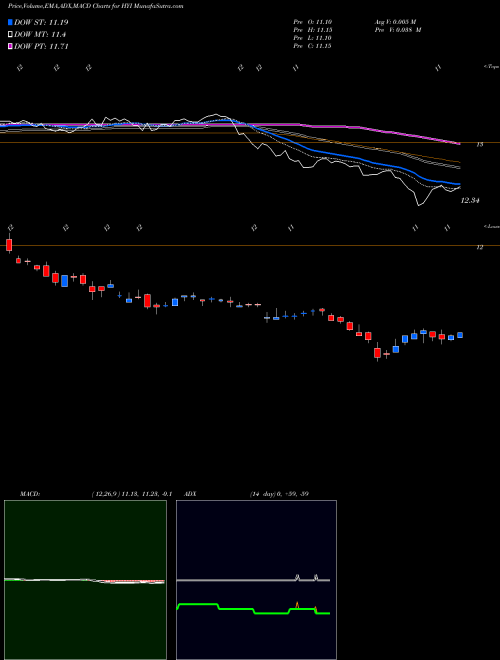The width and height of the screenshot is (500, 660).
Task: Click the ADX (14 day) values header
Action: tap(279, 494)
